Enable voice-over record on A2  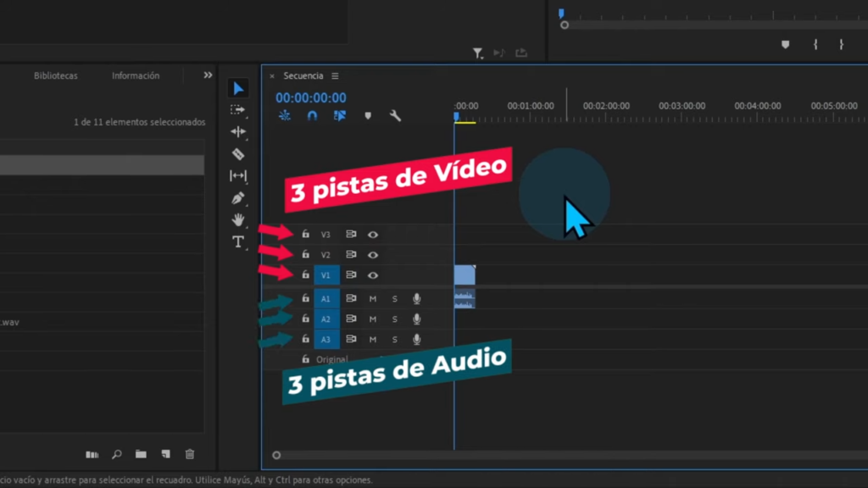[417, 319]
